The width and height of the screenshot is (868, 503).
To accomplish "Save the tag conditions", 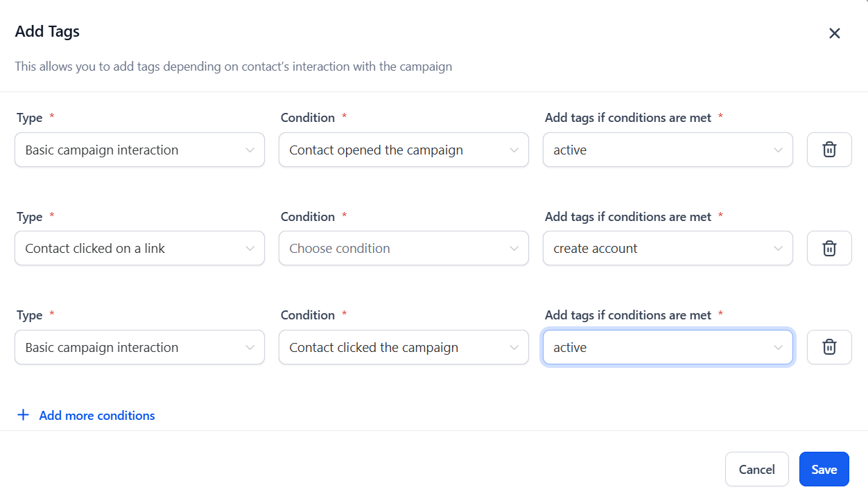I will [x=824, y=469].
